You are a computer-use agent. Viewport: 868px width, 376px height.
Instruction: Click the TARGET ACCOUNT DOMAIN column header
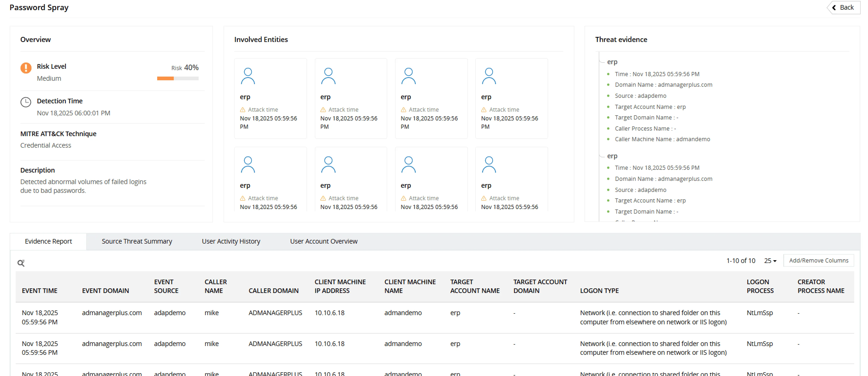coord(540,286)
